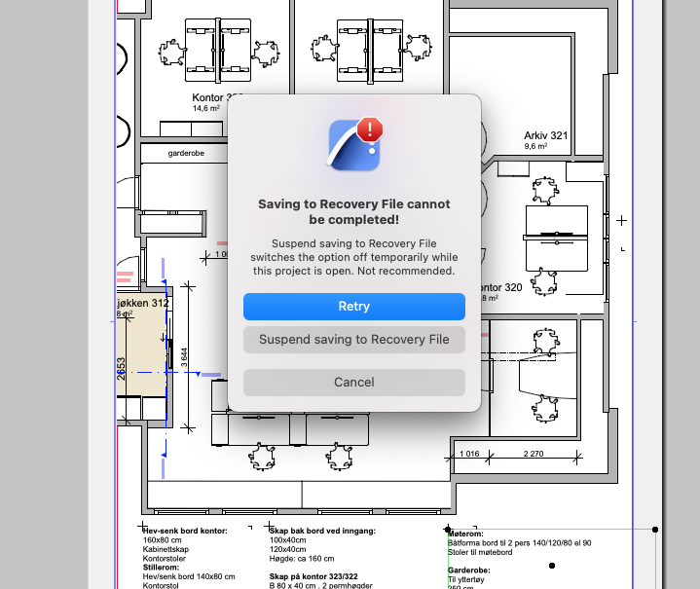Screen dimensions: 700x589
Task: Click top-right selection handle of Møterom text box
Action: click(654, 531)
